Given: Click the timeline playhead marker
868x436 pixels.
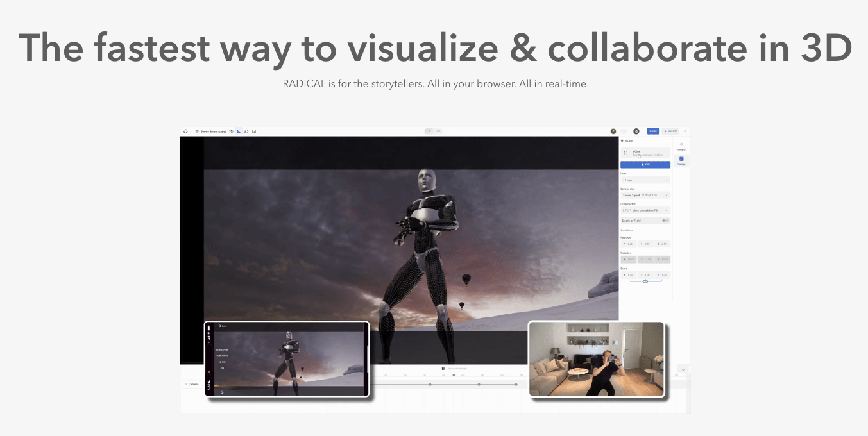Looking at the screenshot, I should [x=454, y=375].
